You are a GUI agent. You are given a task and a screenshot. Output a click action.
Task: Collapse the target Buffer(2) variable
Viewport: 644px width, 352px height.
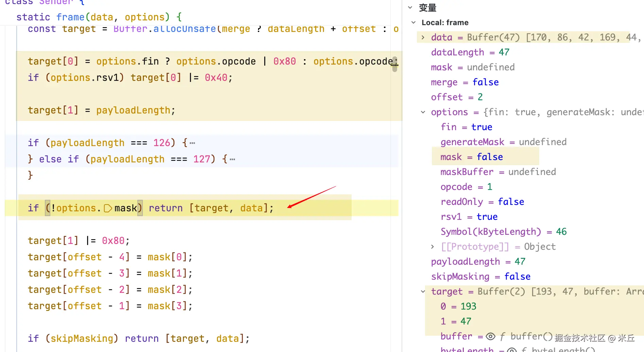423,292
